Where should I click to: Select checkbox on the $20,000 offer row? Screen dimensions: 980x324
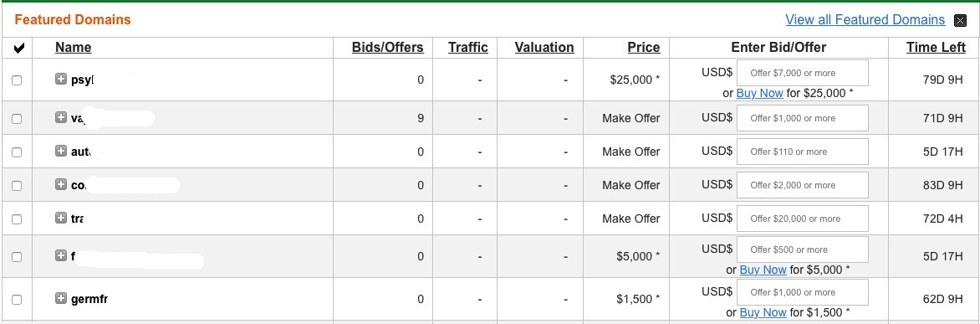tap(17, 219)
